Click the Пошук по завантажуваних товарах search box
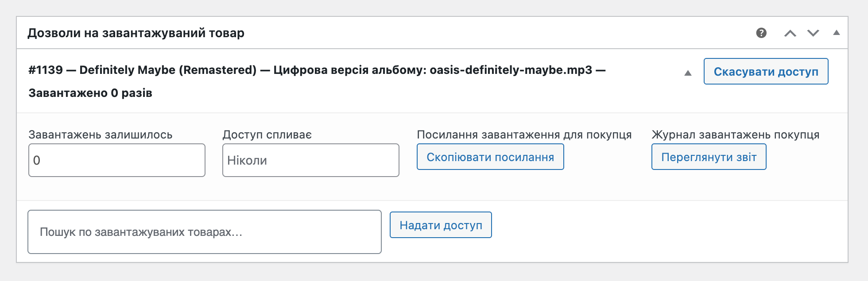Viewport: 868px width, 281px height. pos(205,232)
